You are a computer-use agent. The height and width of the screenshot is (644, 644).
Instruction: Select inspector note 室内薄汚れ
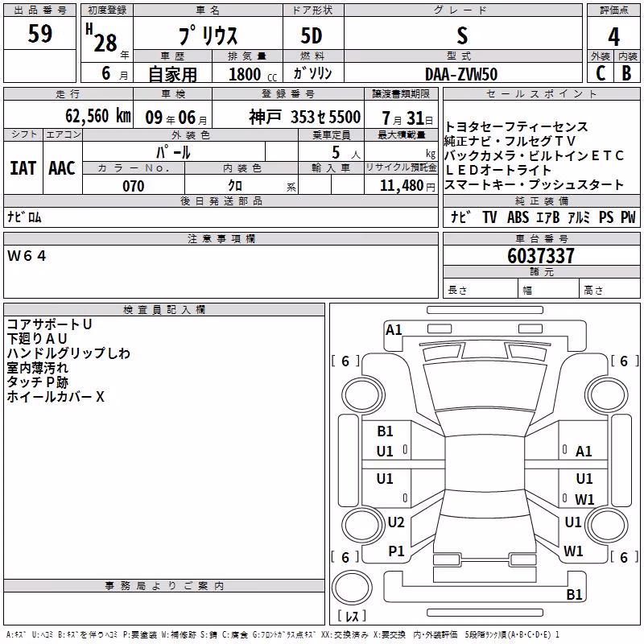point(37,367)
